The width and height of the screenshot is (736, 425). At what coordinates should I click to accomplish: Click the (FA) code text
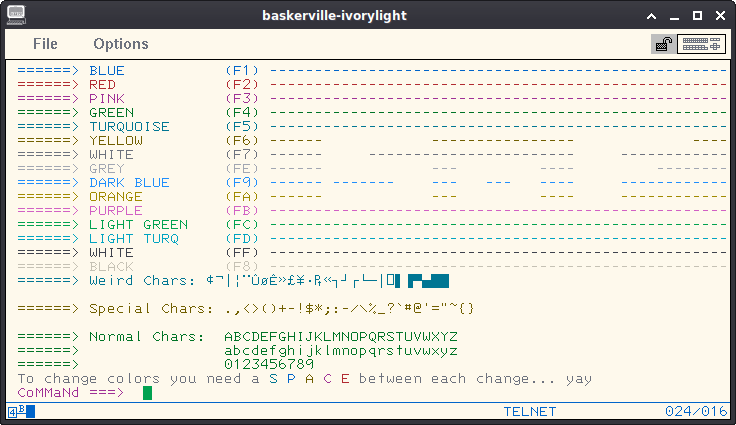tap(242, 197)
